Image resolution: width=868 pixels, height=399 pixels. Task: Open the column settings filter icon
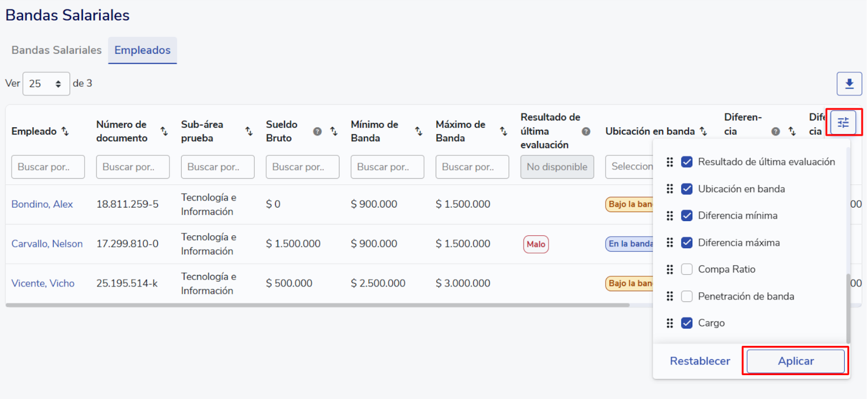click(843, 123)
